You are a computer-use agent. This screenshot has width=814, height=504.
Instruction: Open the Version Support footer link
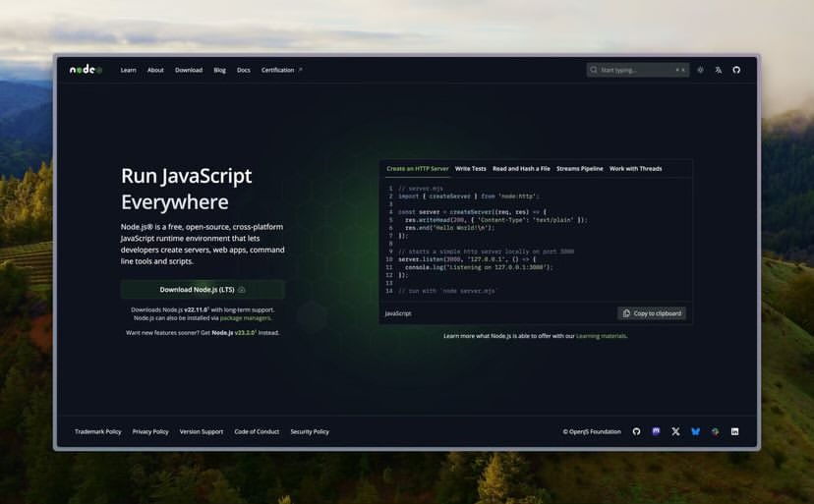point(202,432)
